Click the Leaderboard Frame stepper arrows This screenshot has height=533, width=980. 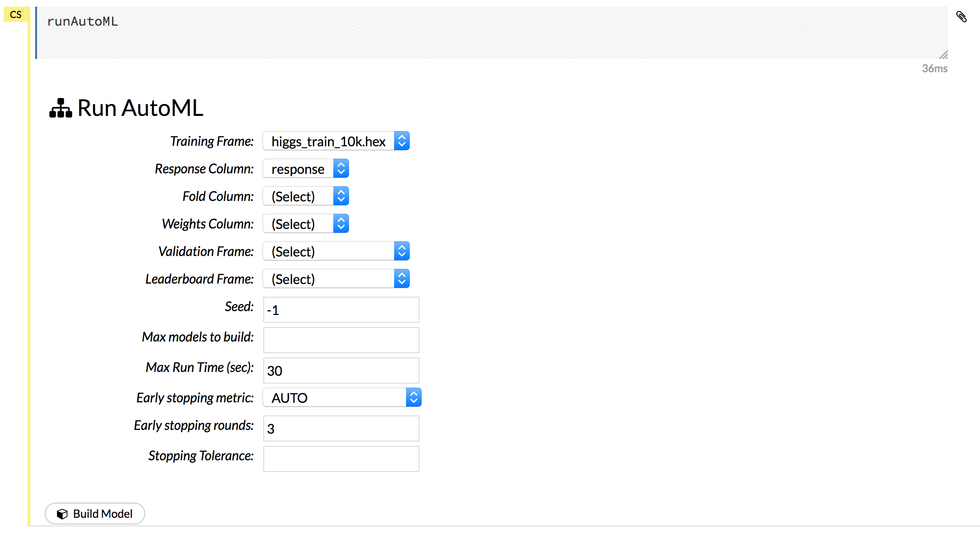pyautogui.click(x=402, y=278)
